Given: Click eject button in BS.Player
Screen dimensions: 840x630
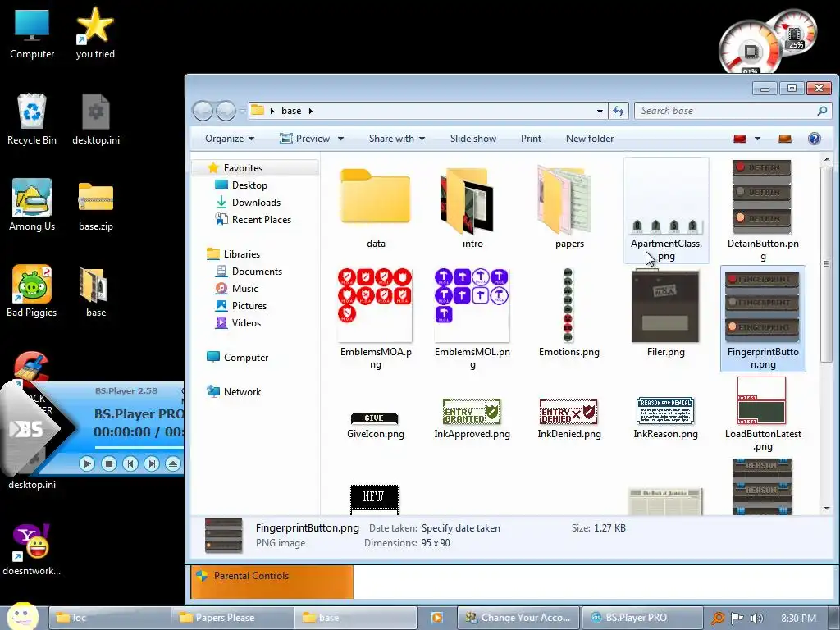Looking at the screenshot, I should click(x=172, y=463).
